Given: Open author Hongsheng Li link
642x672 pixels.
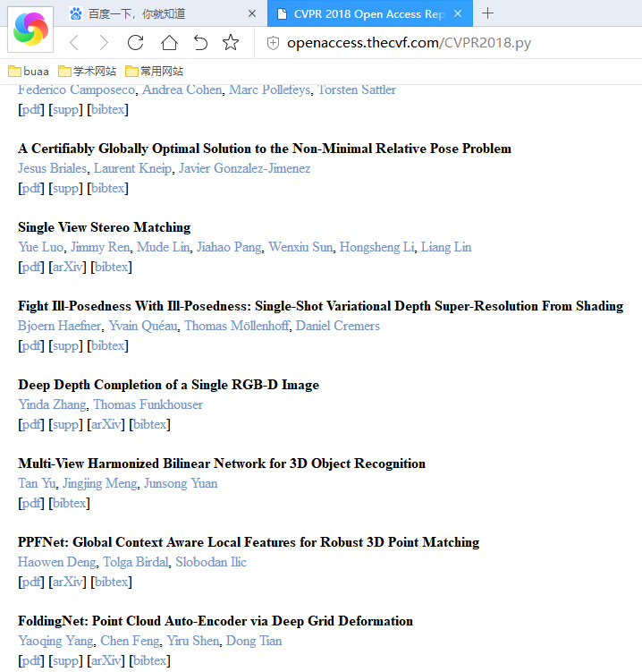Looking at the screenshot, I should [377, 247].
